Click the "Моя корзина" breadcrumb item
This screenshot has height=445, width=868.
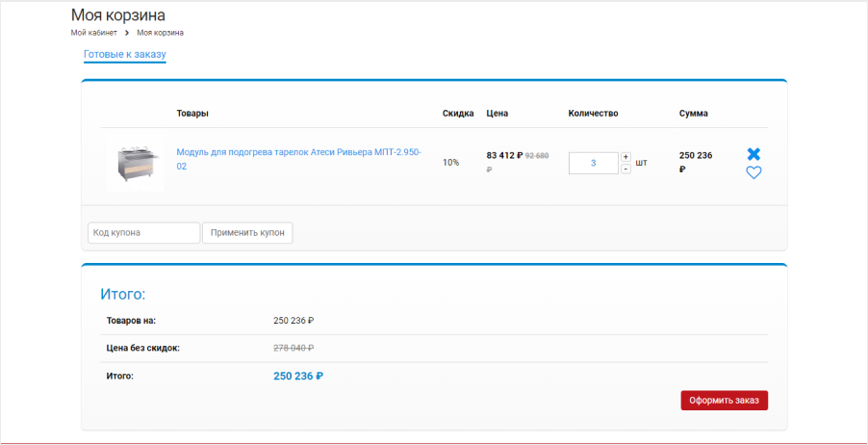pyautogui.click(x=160, y=33)
